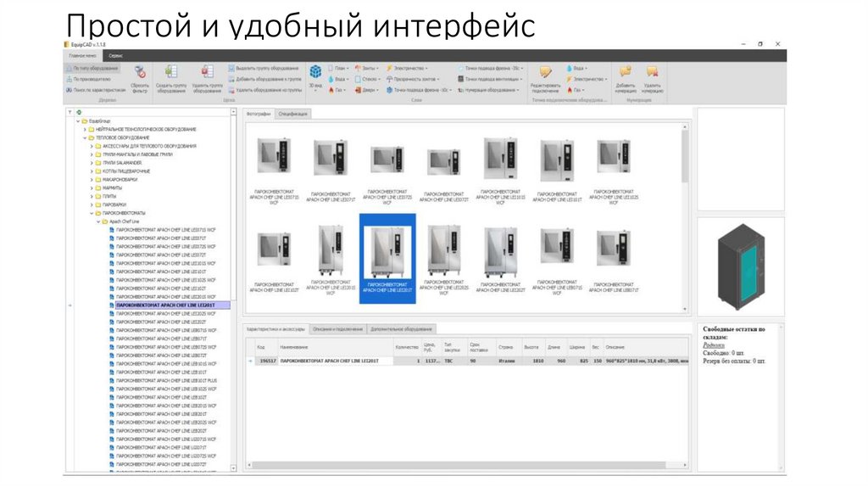Collapse ТЕПЛОВОЕ ОБОРУДОВАНИЕ folder
The height and width of the screenshot is (487, 868).
[x=85, y=137]
